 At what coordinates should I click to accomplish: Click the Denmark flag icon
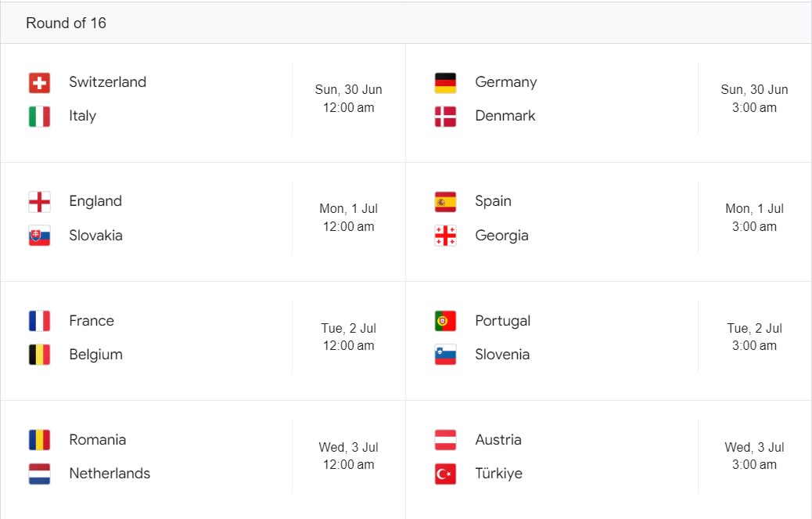(x=445, y=117)
